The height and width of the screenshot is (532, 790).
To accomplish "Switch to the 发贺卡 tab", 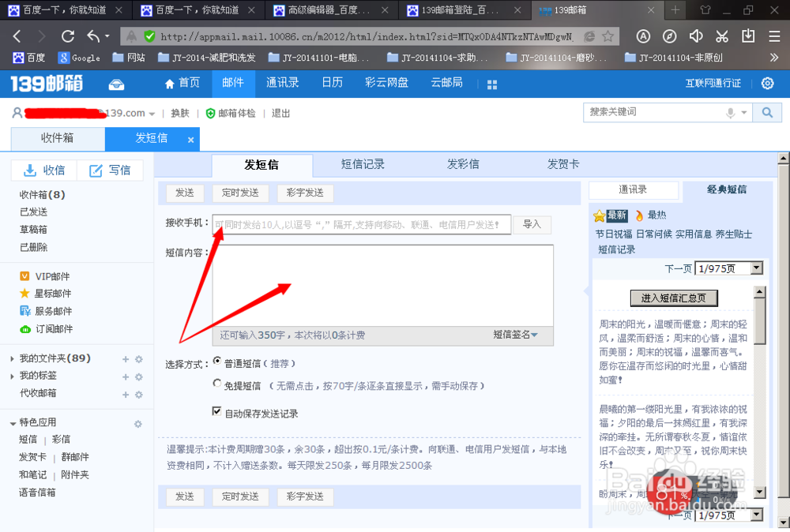I will tap(563, 164).
